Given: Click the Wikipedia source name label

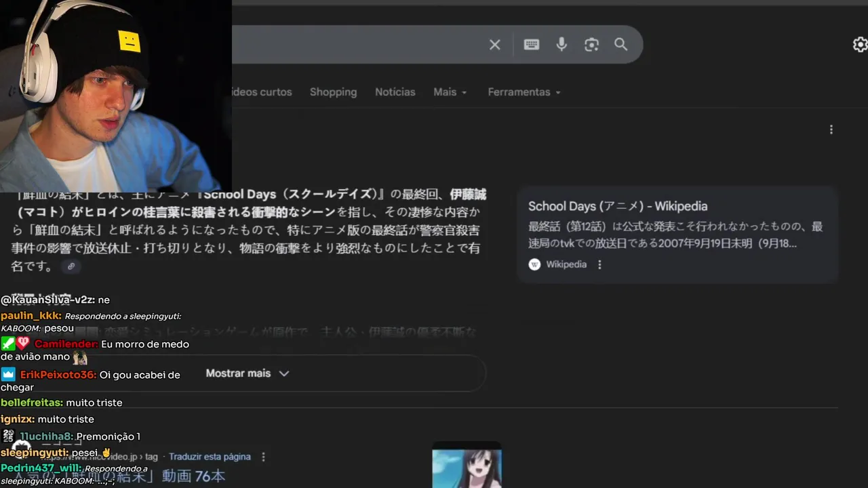Looking at the screenshot, I should [566, 264].
